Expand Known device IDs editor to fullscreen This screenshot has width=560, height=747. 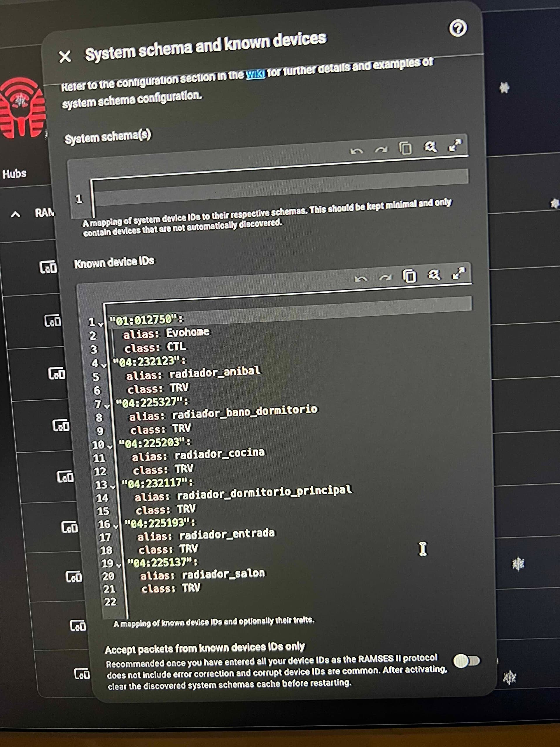point(459,273)
